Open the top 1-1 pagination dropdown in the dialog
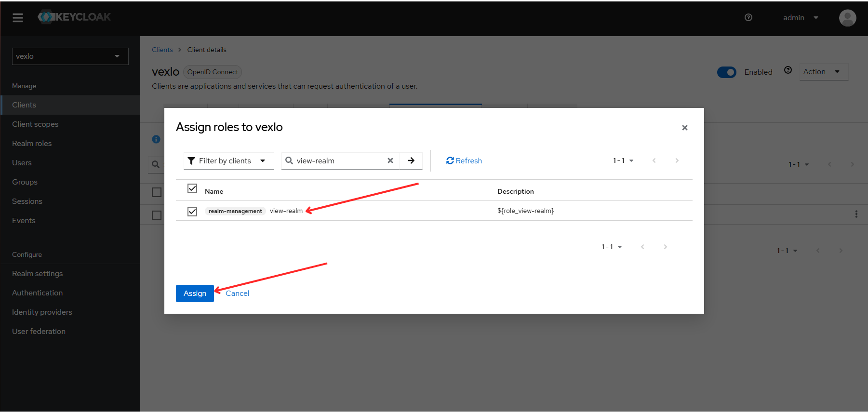The height and width of the screenshot is (413, 868). pos(623,161)
